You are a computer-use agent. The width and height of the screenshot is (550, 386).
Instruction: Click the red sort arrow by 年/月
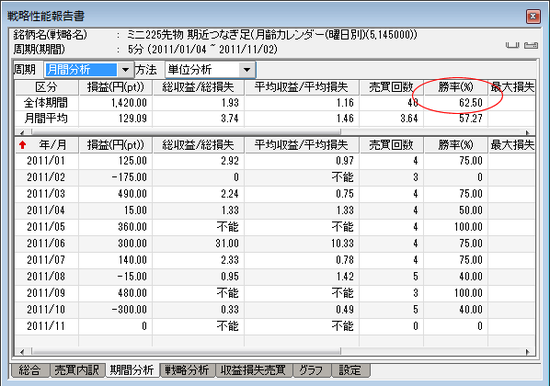(x=23, y=145)
